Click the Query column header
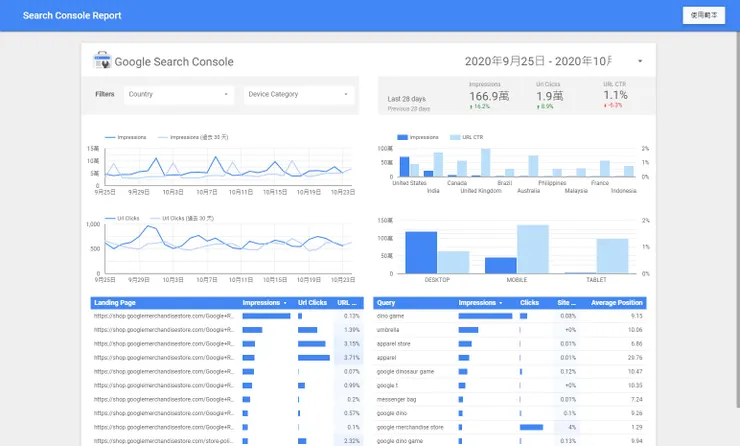 [386, 303]
